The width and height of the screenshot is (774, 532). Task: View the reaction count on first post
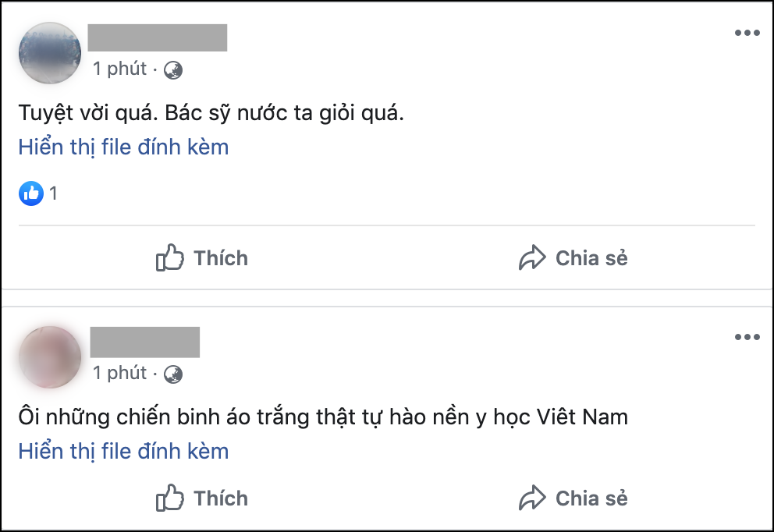click(53, 193)
